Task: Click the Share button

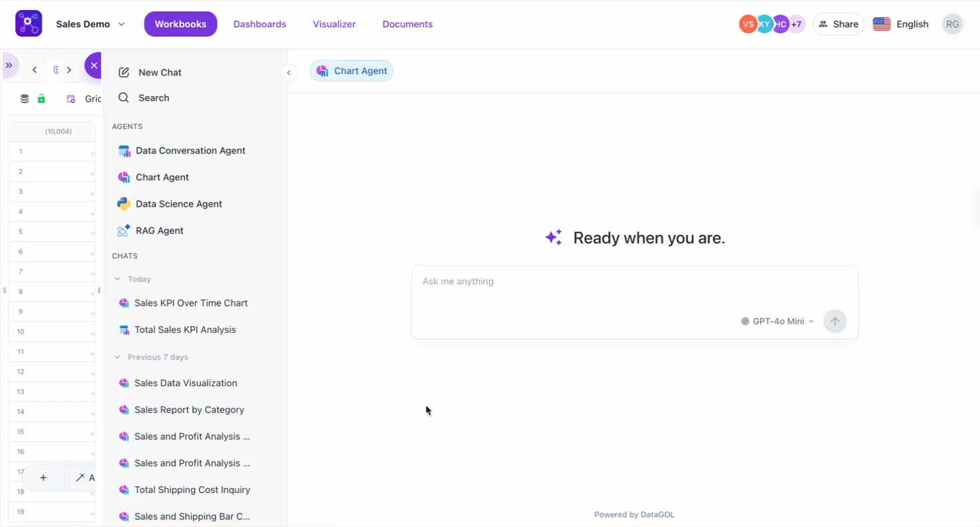Action: [838, 24]
